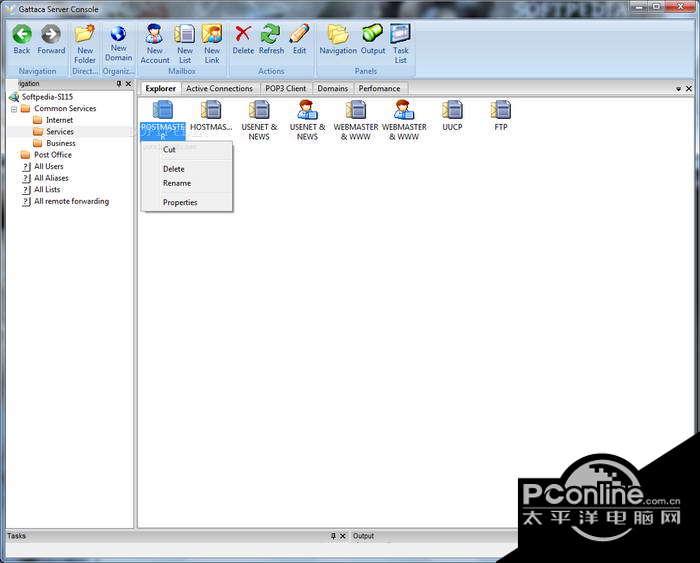
Task: Open All Aliases in navigation tree
Action: pos(51,178)
